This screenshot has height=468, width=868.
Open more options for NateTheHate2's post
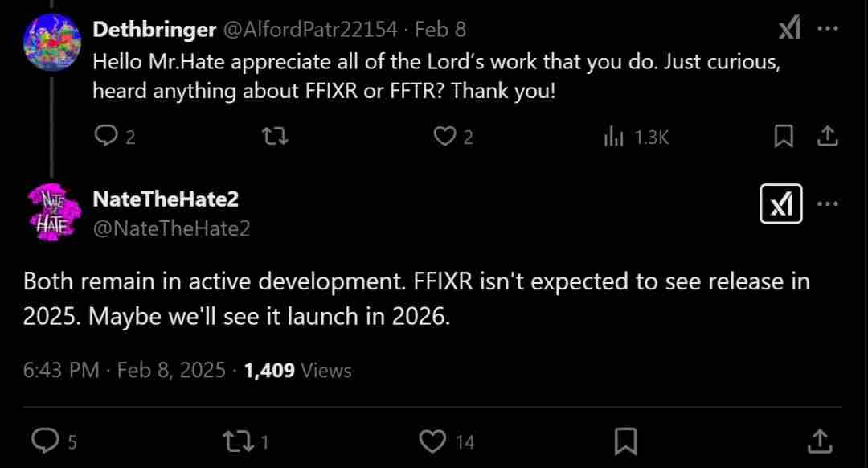[x=828, y=203]
